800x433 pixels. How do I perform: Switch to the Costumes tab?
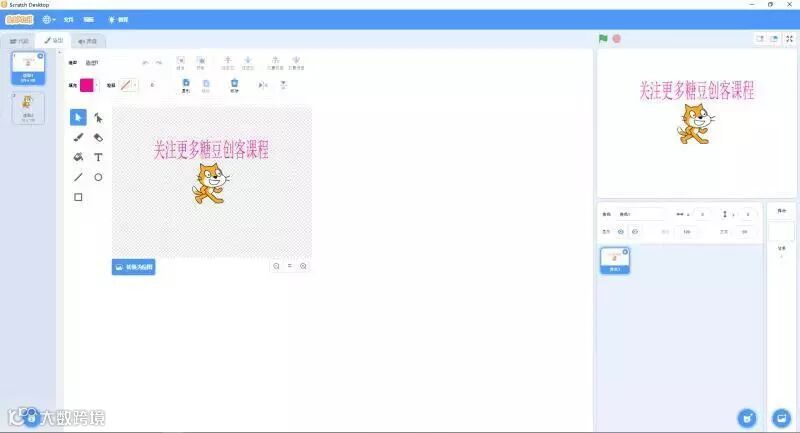click(54, 40)
